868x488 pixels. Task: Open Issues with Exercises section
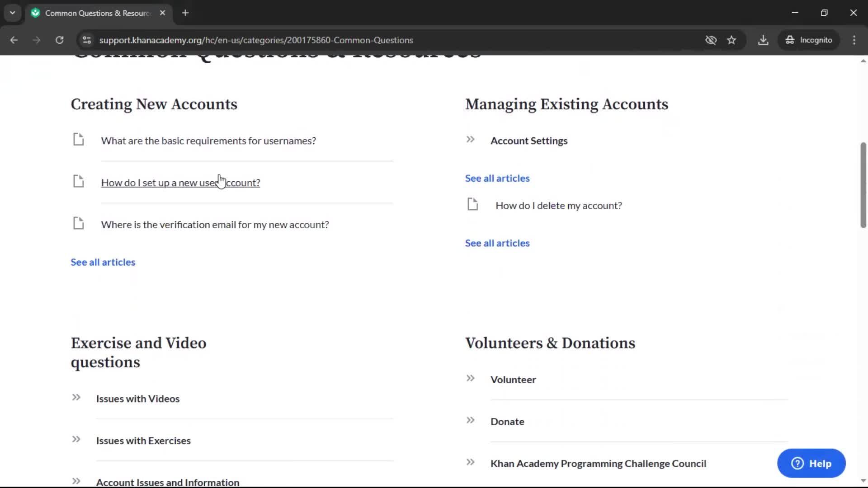point(143,441)
